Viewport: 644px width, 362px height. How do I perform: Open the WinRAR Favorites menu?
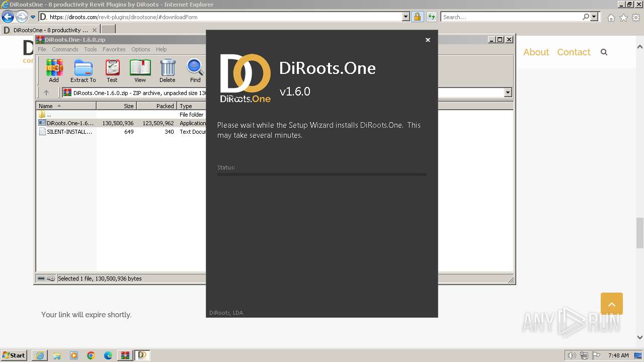click(x=114, y=49)
